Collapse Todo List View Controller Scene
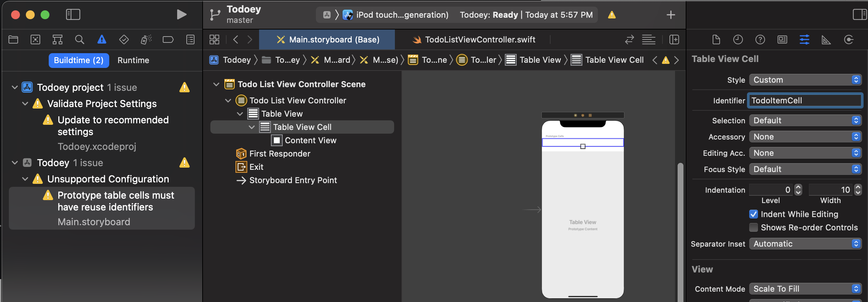Screen dimensions: 868x302 (x=216, y=85)
